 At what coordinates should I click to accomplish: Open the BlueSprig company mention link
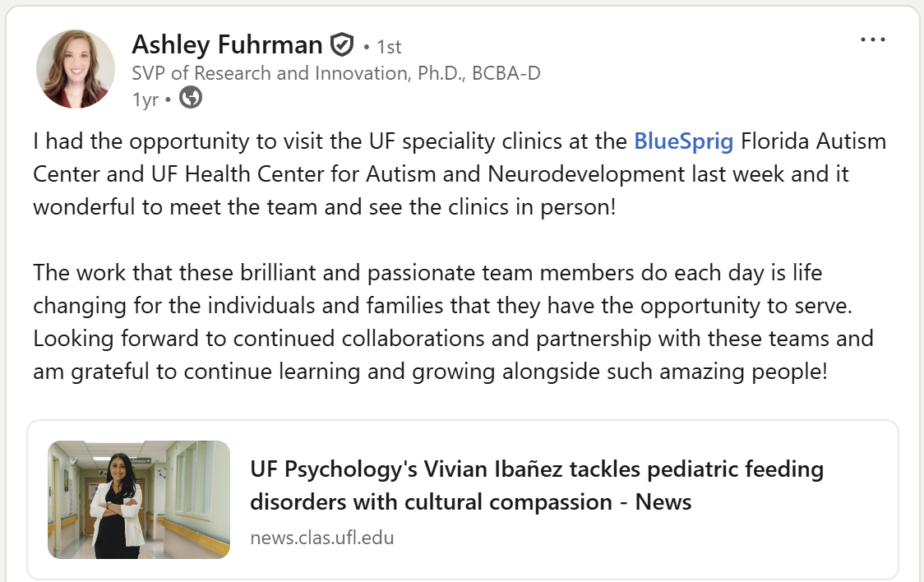tap(684, 141)
